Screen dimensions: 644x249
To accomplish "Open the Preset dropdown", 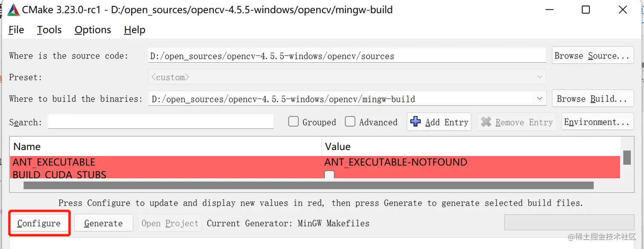I will click(540, 77).
